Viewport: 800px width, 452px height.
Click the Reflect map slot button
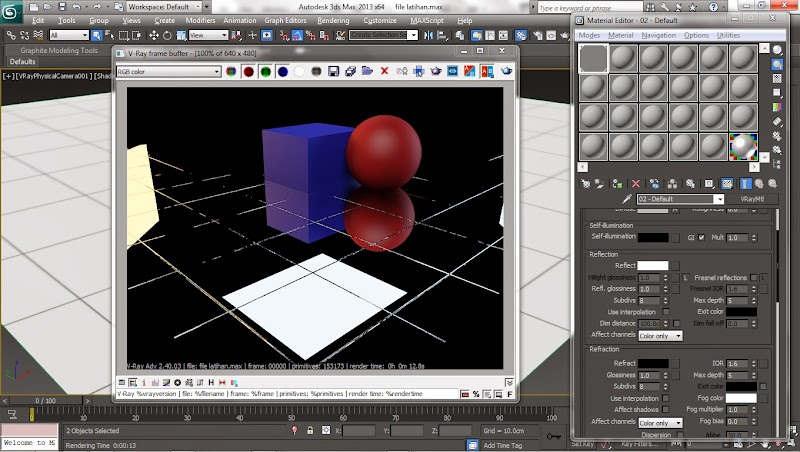tap(676, 266)
